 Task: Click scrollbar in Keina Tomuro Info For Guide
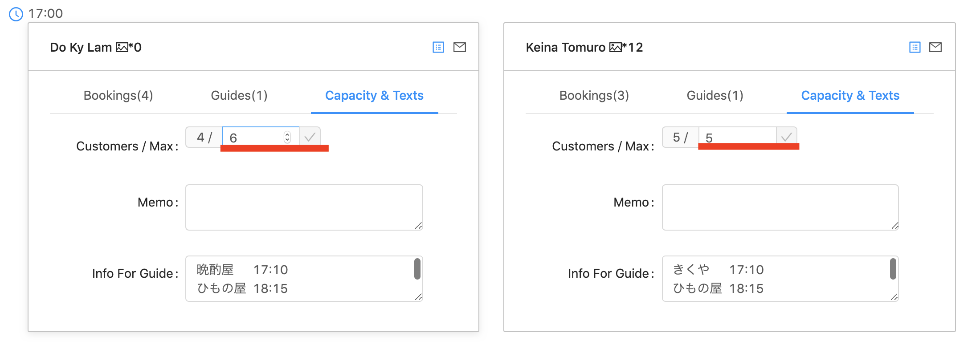click(x=893, y=269)
